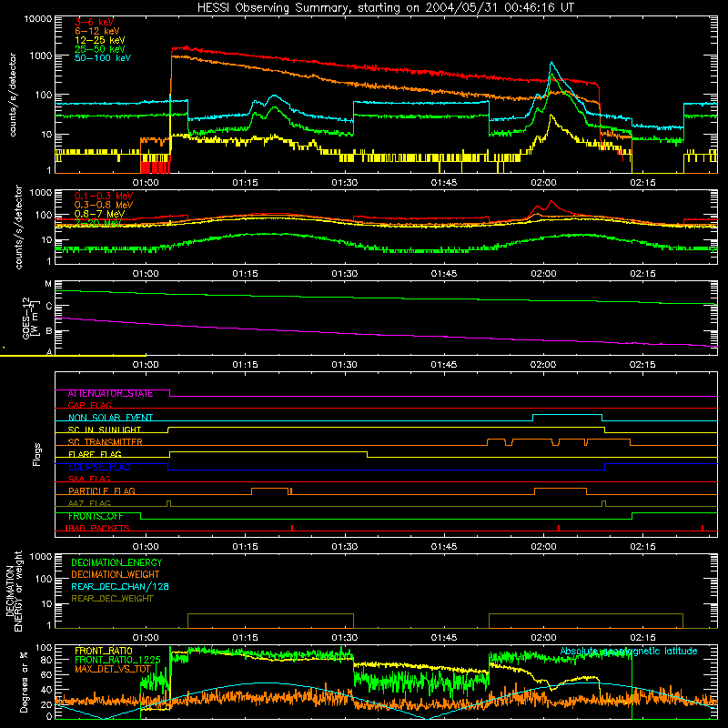Click the HESSI Observing Summary title
The image size is (728, 728).
pos(385,8)
